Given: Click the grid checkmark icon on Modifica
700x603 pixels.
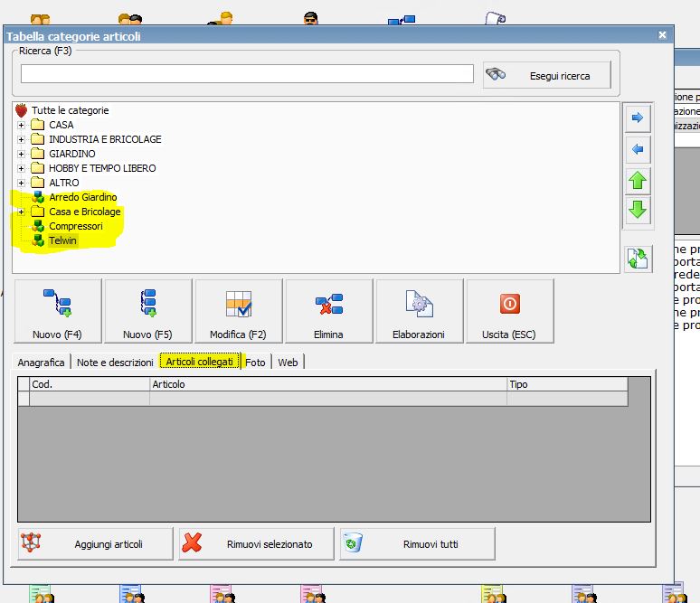Looking at the screenshot, I should coord(239,304).
